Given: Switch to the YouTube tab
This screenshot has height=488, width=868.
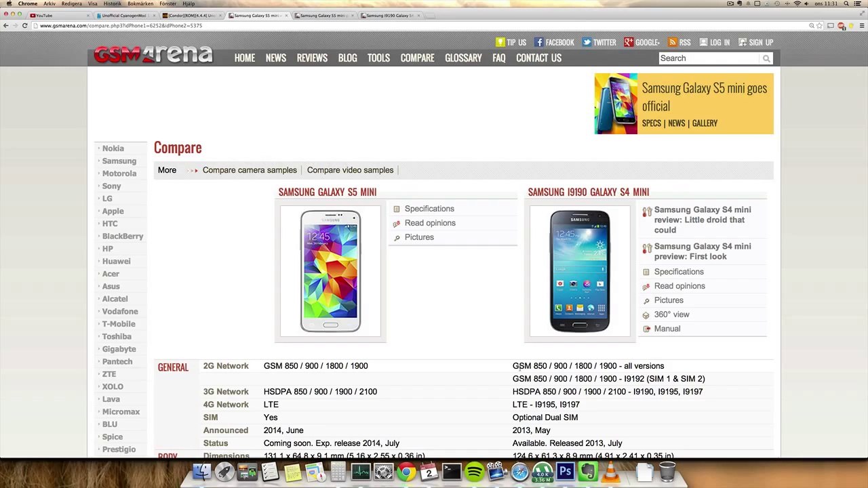Looking at the screenshot, I should tap(58, 15).
